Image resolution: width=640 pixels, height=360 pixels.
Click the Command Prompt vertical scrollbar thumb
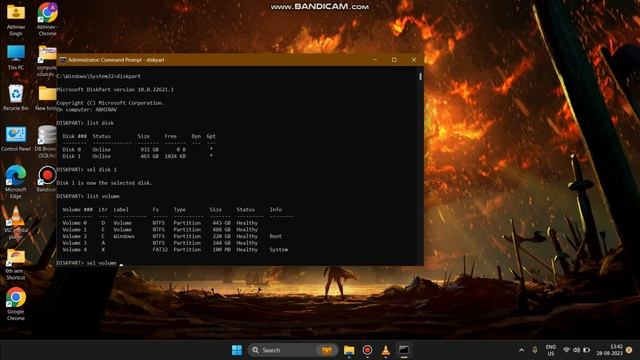point(420,76)
